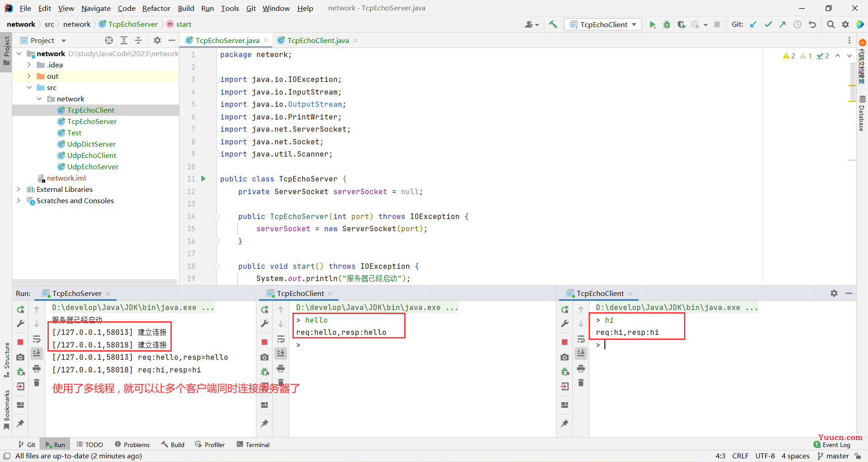Run with coverage icon in toolbar
Viewport: 868px width, 462px height.
681,24
